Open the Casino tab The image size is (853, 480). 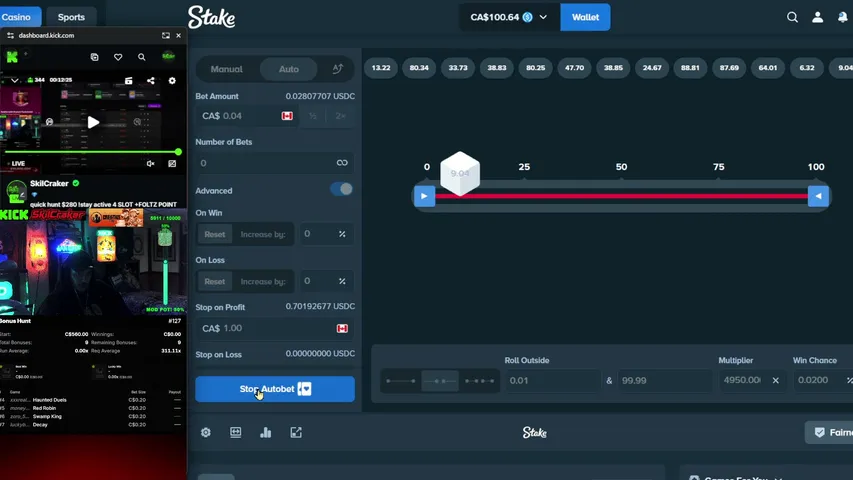click(x=16, y=17)
